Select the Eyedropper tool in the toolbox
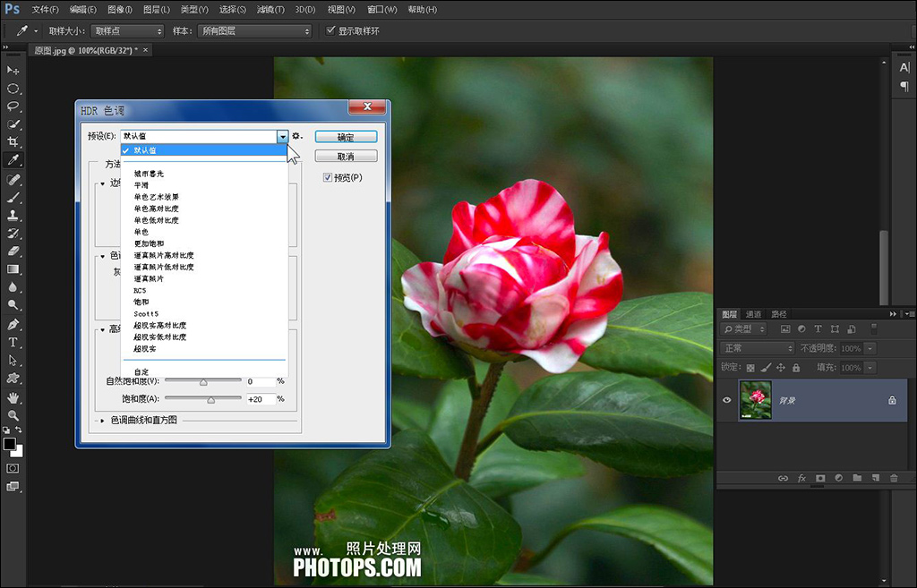Image resolution: width=917 pixels, height=588 pixels. coord(13,160)
